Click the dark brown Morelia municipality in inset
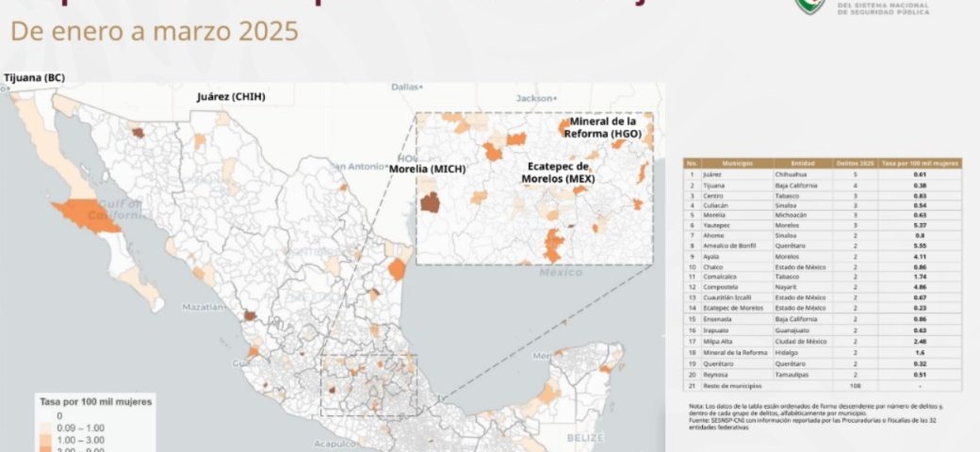Screen dimensions: 980x452 point(430,202)
